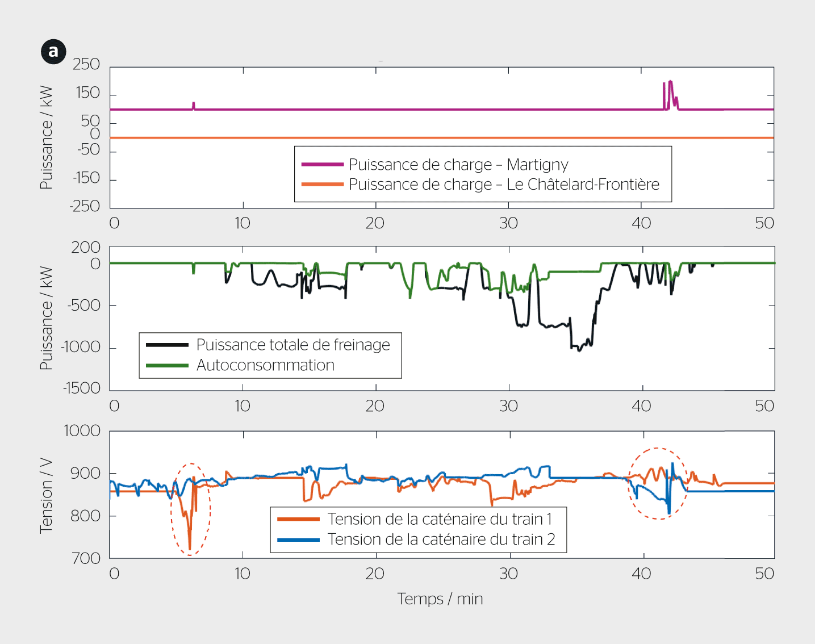Click the "Tension / V" y-axis title

click(x=46, y=495)
